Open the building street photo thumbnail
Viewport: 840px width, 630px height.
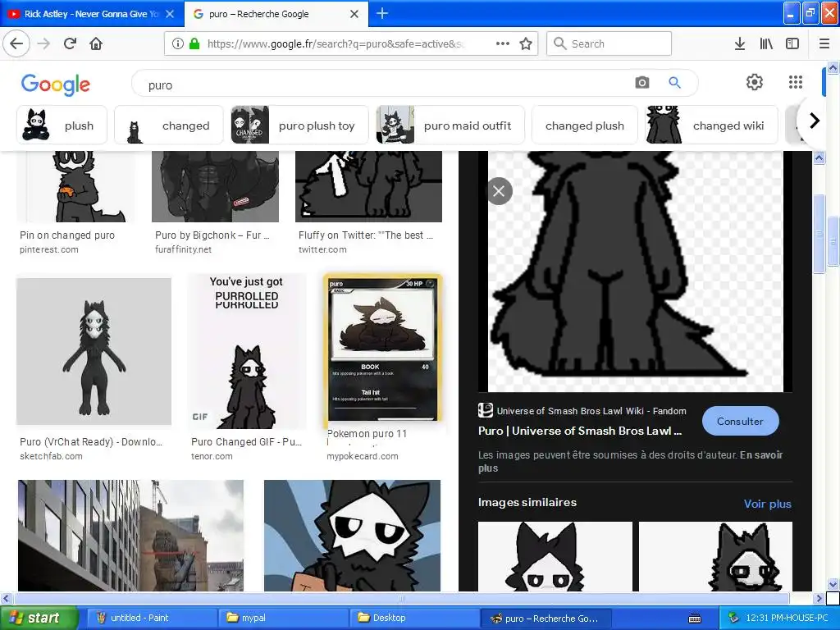point(130,536)
